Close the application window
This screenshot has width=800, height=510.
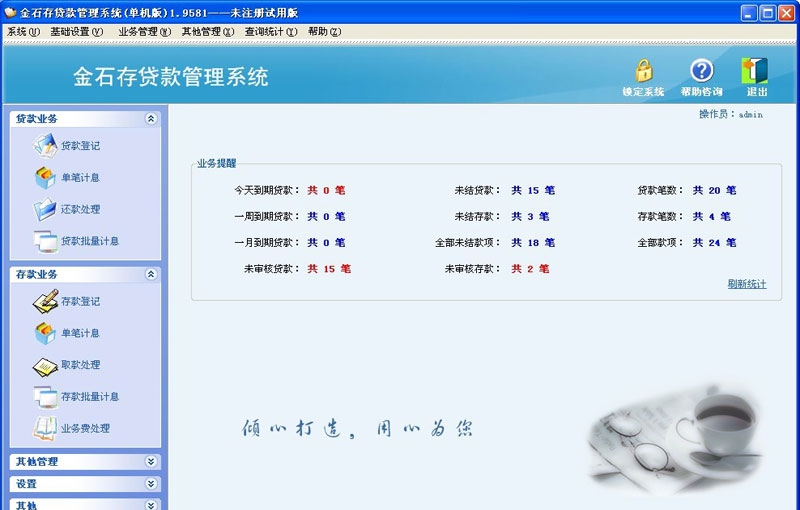point(786,13)
